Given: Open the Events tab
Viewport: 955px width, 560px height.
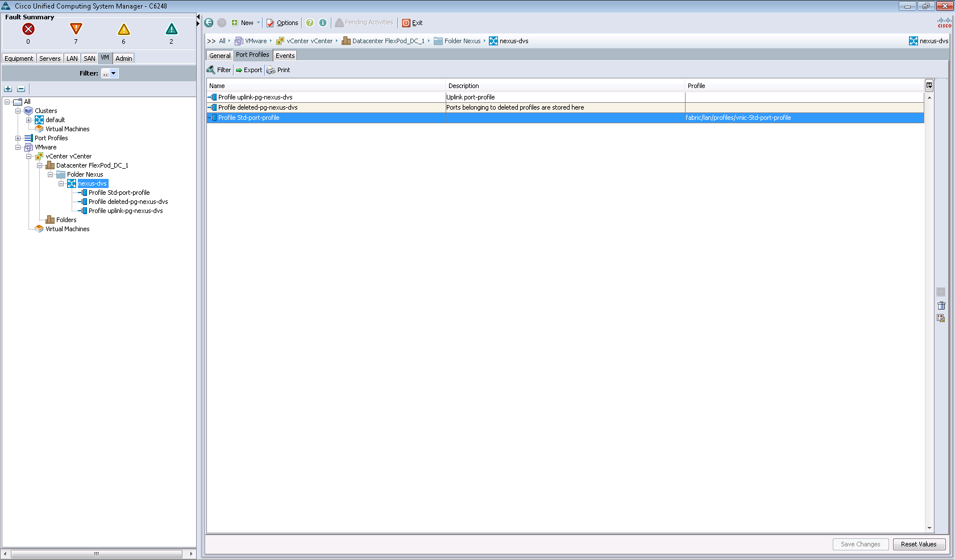Looking at the screenshot, I should click(x=285, y=56).
